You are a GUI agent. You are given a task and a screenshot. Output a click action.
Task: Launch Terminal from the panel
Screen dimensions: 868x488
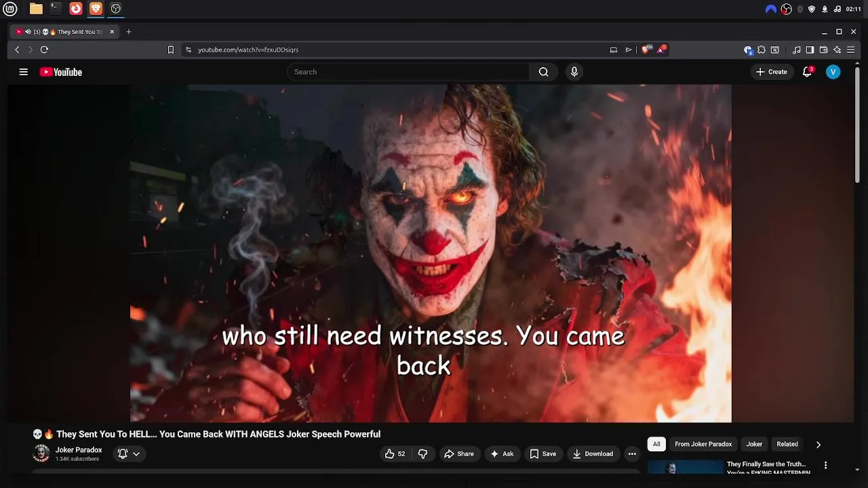[56, 9]
